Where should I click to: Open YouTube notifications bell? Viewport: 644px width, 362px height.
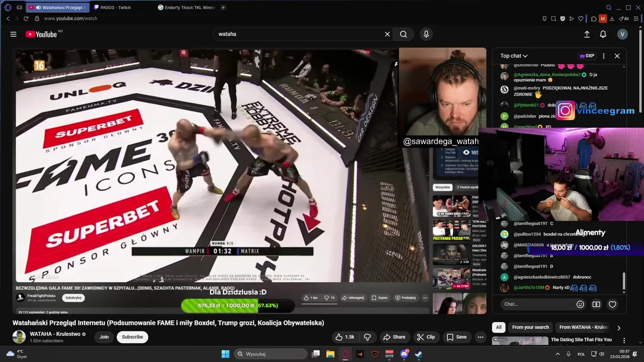[x=603, y=34]
